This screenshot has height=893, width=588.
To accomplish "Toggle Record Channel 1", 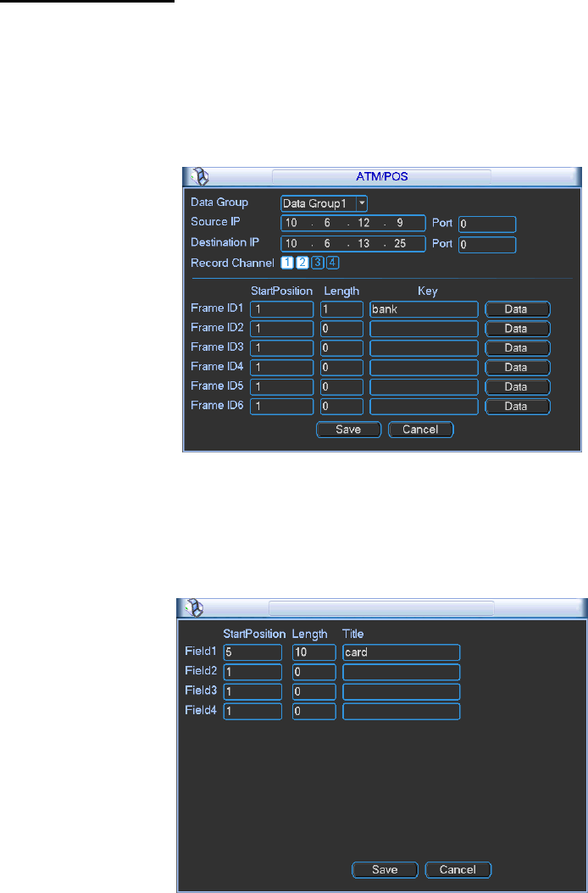I will pos(287,263).
